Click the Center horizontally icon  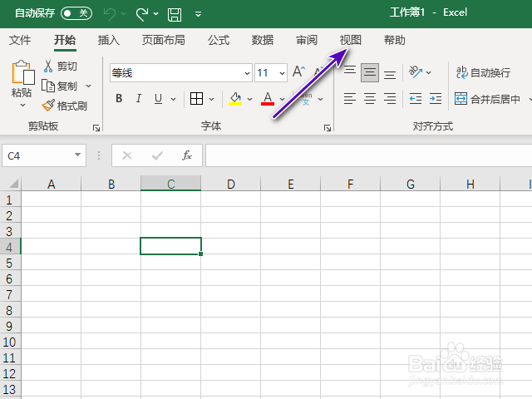tap(370, 99)
